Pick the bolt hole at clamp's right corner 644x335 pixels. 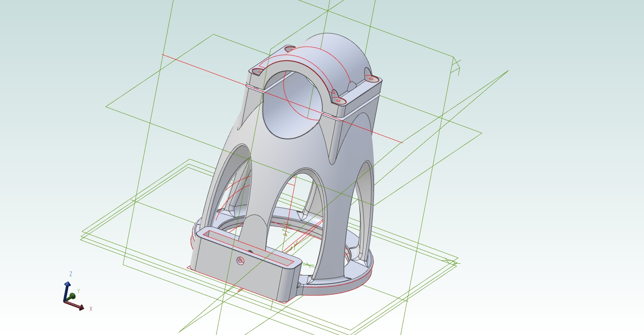(x=371, y=79)
